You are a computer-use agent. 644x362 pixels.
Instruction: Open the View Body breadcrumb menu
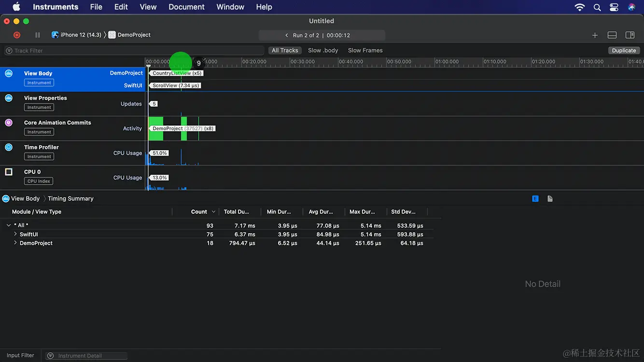(x=26, y=198)
